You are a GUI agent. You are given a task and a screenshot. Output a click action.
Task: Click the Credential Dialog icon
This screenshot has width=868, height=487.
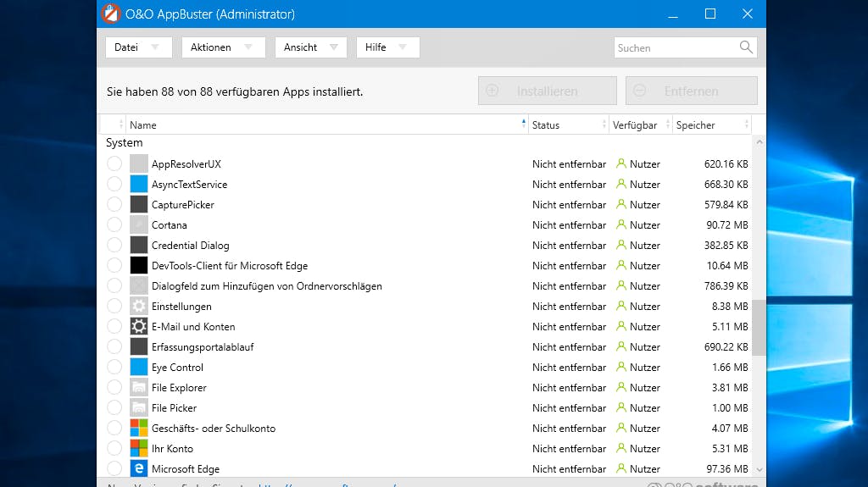(x=139, y=245)
